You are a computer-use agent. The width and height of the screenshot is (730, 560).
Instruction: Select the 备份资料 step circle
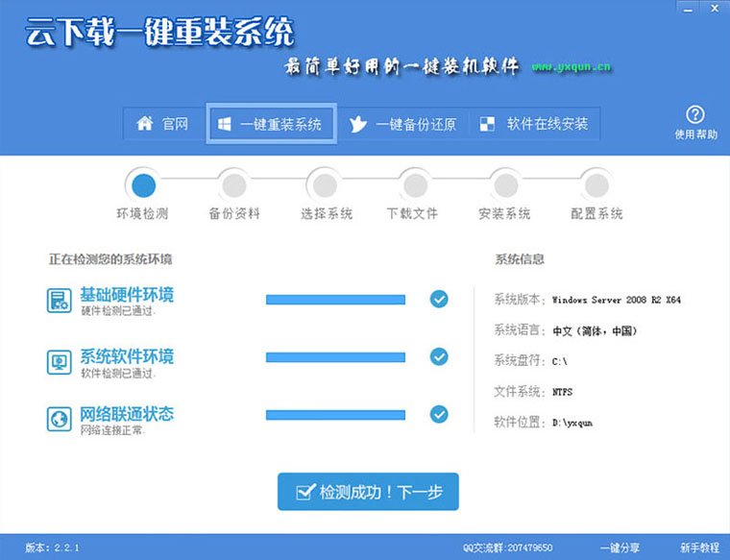click(x=233, y=183)
